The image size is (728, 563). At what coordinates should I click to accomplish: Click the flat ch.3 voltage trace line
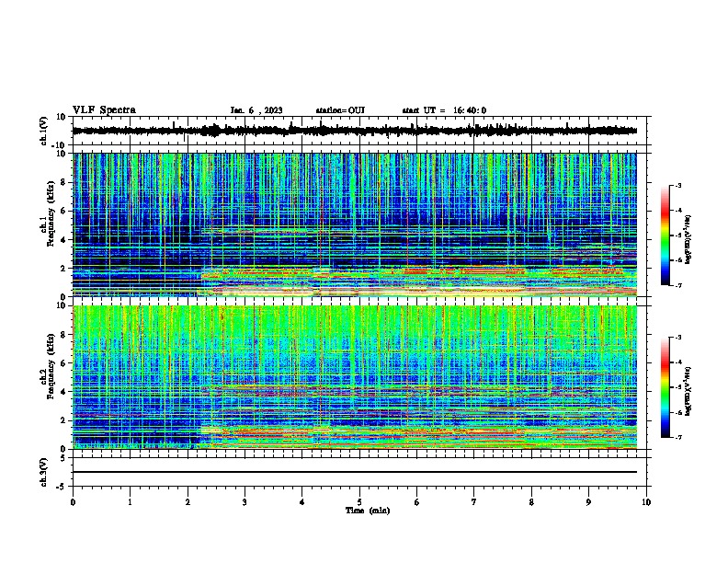click(355, 472)
